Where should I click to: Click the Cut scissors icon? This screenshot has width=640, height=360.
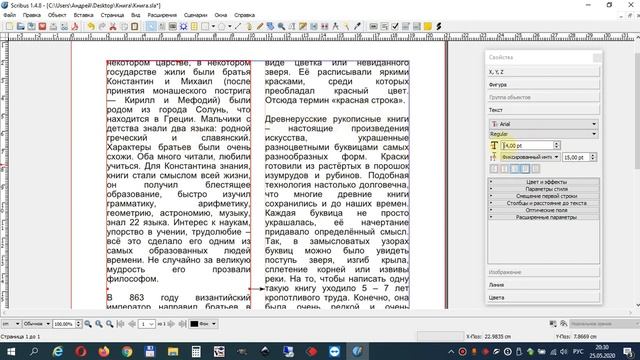tap(113, 27)
